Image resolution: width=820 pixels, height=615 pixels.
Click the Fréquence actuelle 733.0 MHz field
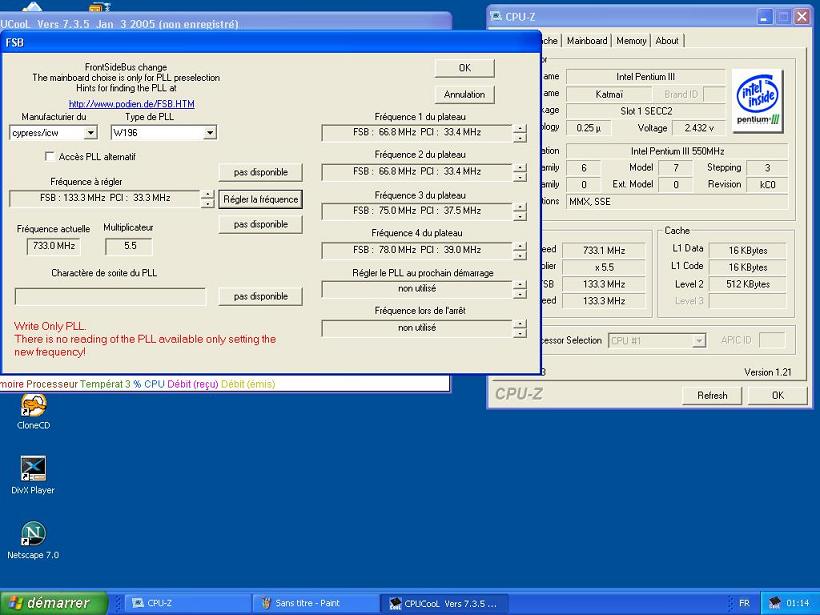(53, 246)
